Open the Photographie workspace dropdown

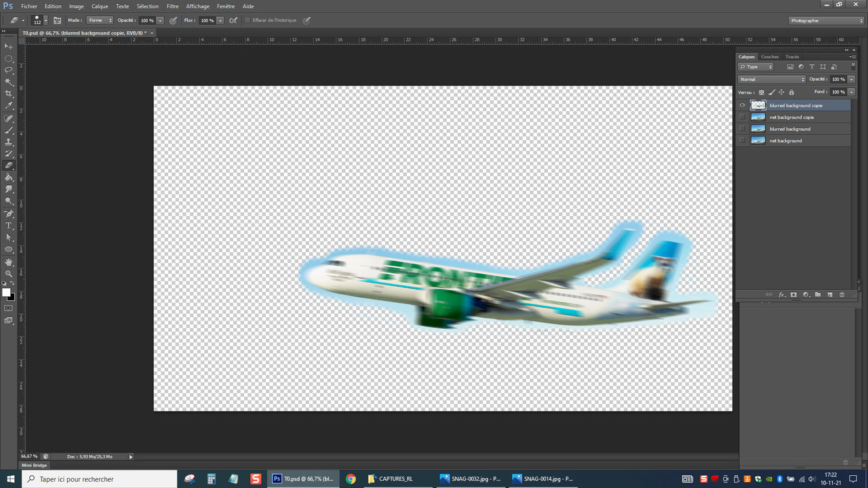827,20
